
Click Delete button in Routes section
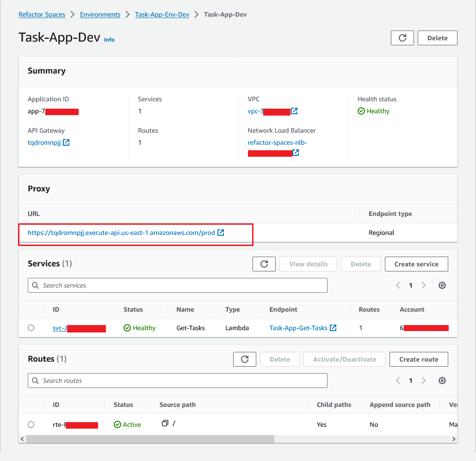[x=280, y=359]
